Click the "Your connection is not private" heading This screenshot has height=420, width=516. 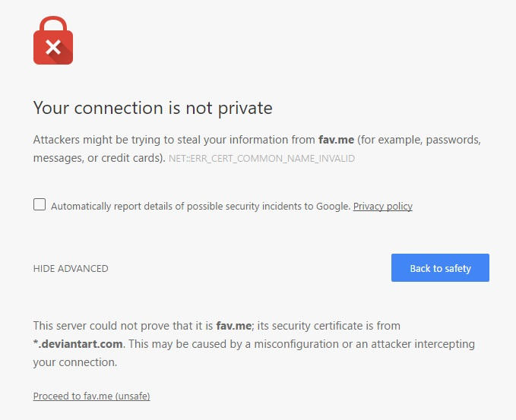153,108
